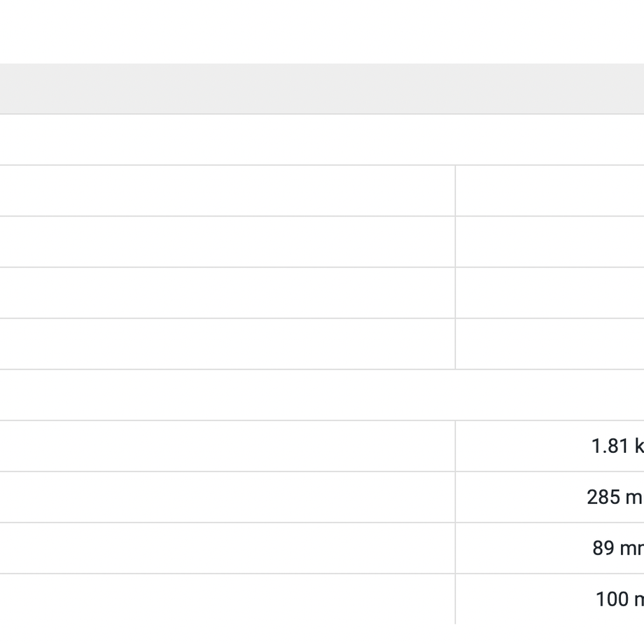
Task: Click second empty right cell in upper section
Action: (550, 241)
